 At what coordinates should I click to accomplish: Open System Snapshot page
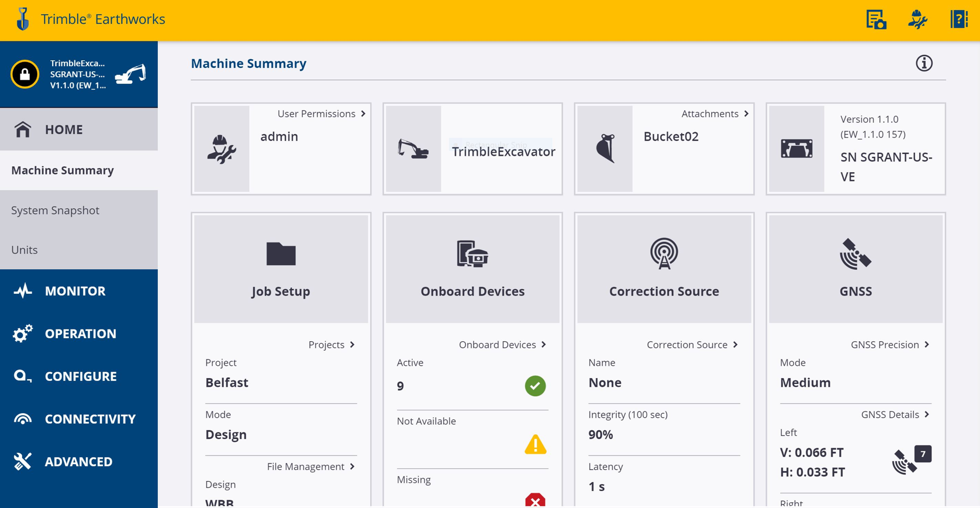79,210
